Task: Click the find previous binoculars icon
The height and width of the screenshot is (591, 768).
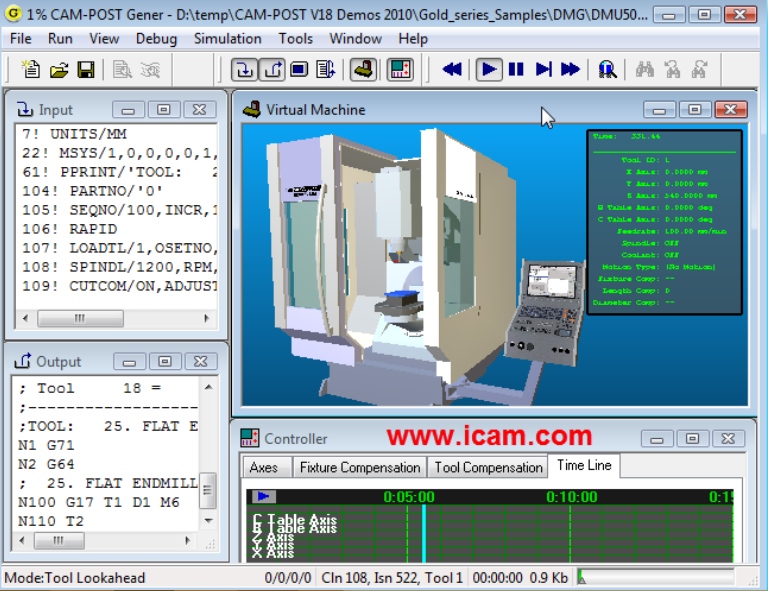Action: [x=672, y=70]
